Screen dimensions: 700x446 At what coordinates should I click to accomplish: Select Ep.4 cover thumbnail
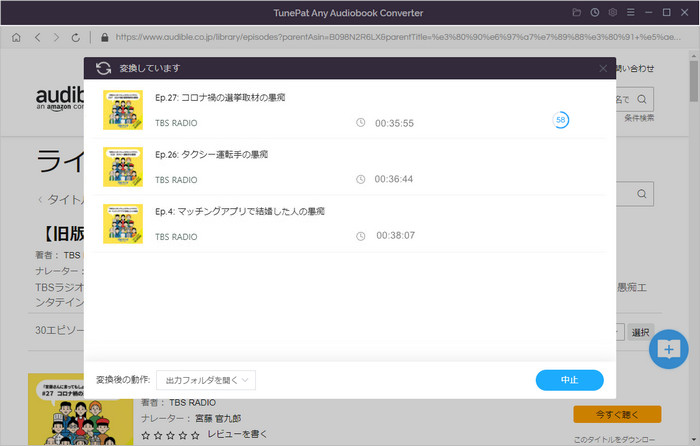123,224
